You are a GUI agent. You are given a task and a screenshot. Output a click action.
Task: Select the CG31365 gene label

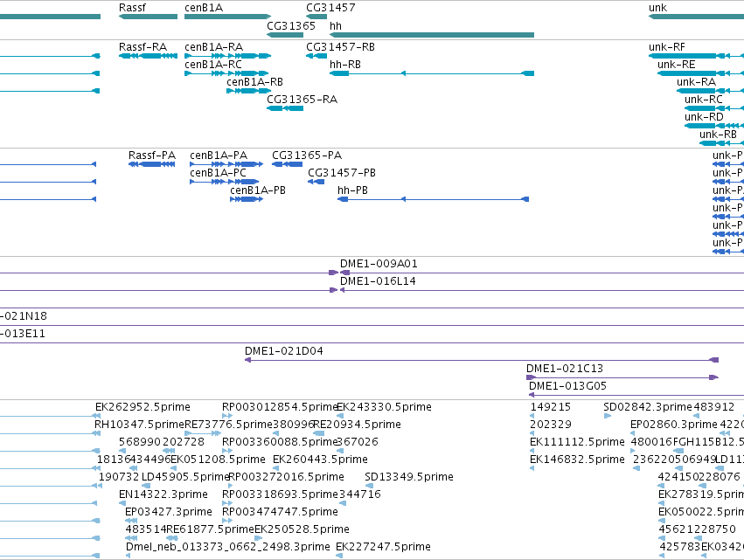click(x=291, y=26)
